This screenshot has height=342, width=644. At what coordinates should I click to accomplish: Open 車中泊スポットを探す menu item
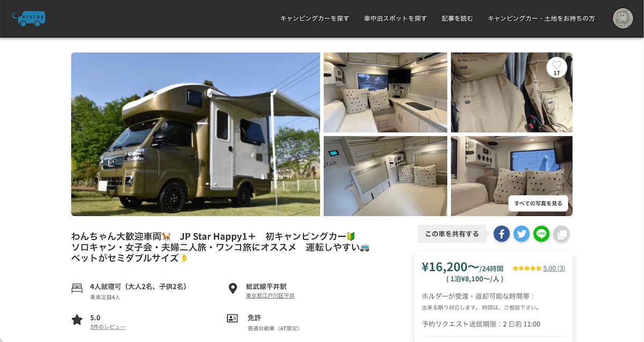[396, 18]
